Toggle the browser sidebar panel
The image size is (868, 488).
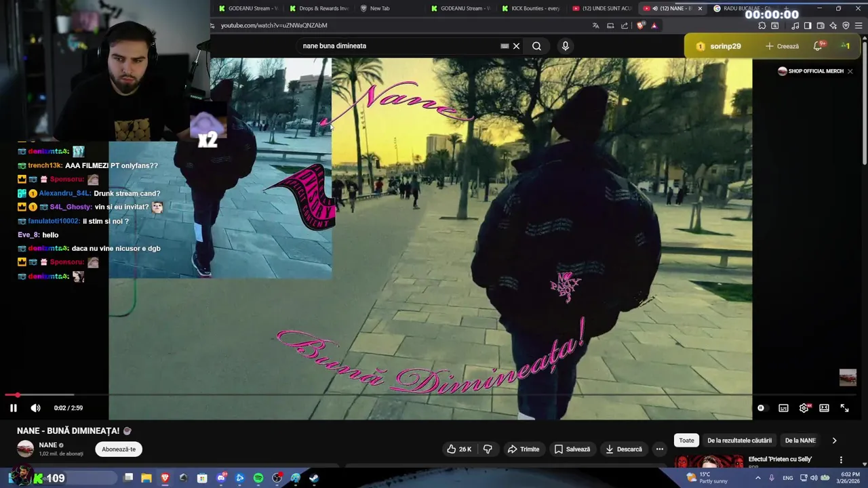(x=808, y=26)
